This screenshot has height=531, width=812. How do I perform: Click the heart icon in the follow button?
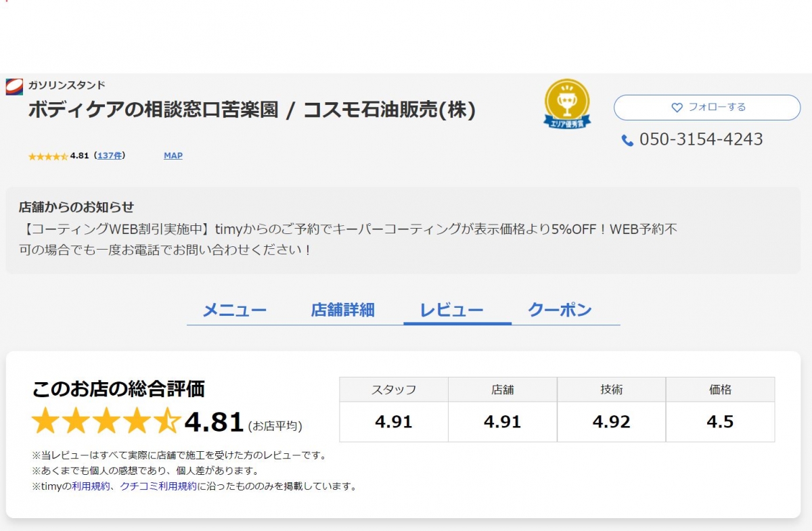pos(677,108)
